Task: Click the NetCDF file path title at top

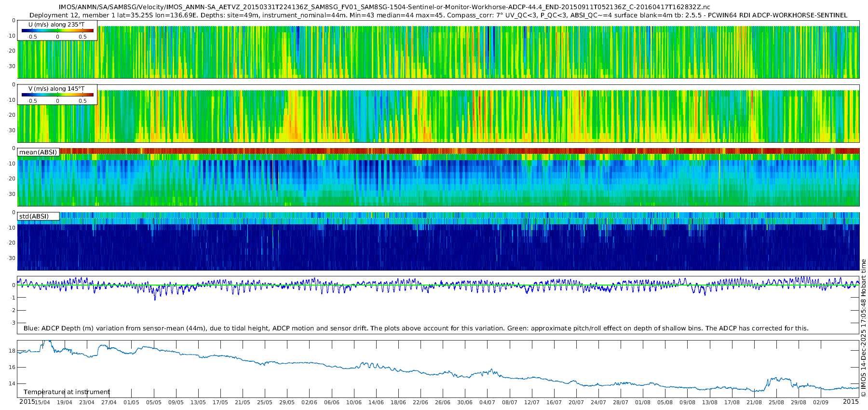Action: (384, 7)
